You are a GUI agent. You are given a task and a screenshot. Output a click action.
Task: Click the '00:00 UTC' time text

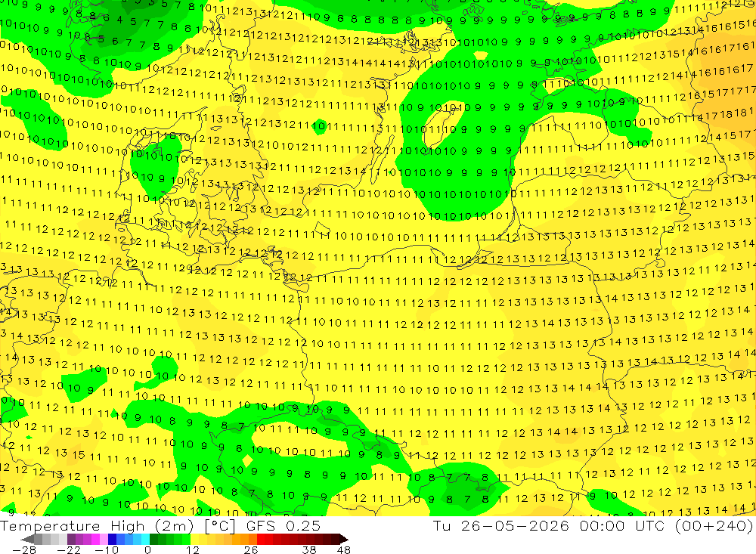tap(622, 525)
